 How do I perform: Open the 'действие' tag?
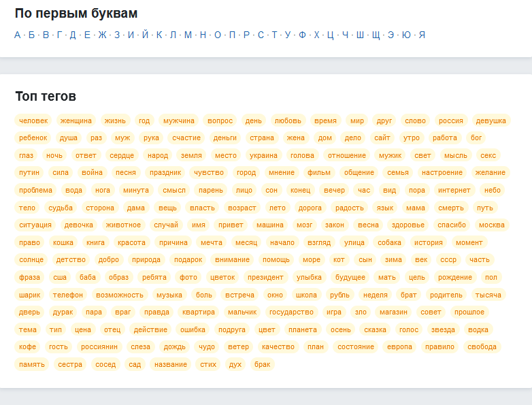(150, 329)
